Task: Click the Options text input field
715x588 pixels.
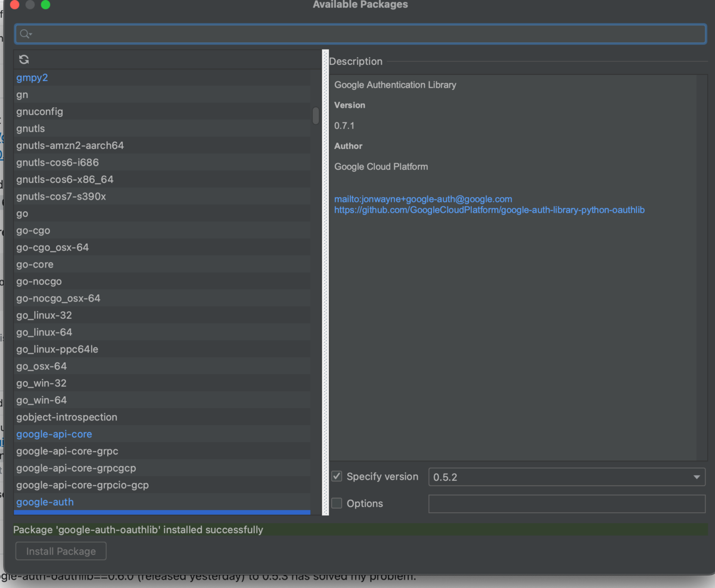Action: tap(567, 503)
